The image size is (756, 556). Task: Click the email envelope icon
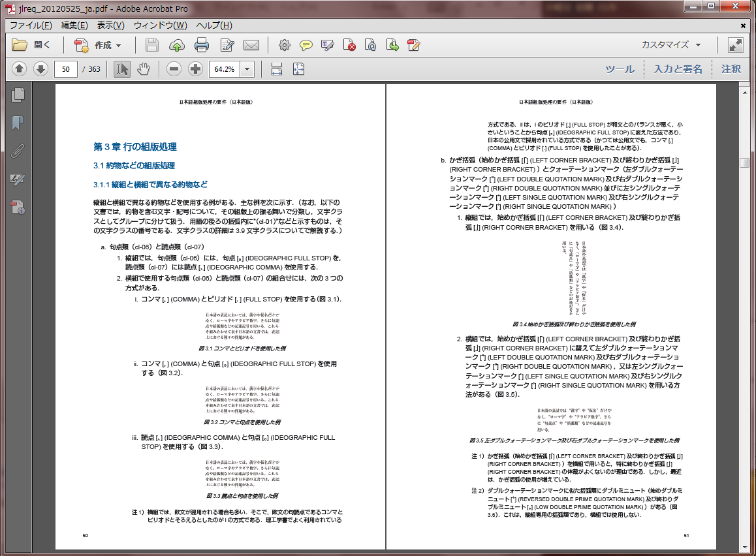[251, 45]
